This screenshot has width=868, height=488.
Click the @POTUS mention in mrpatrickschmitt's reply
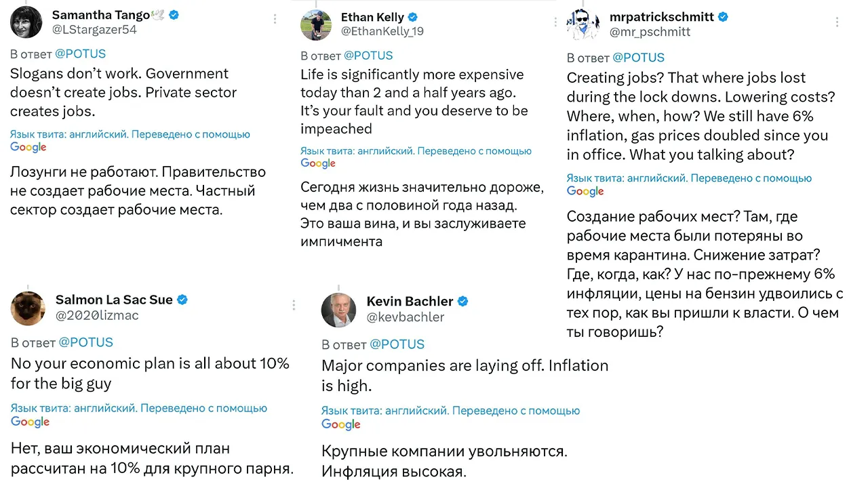point(638,58)
